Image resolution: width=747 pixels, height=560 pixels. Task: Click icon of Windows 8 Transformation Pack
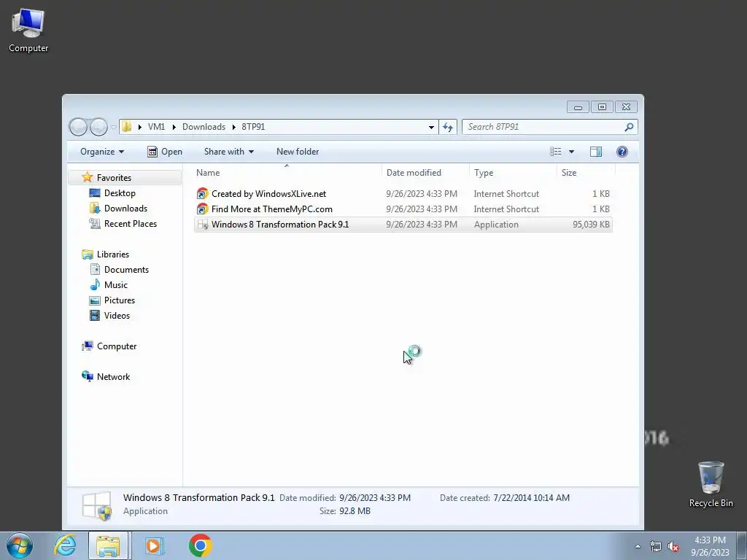pos(203,225)
